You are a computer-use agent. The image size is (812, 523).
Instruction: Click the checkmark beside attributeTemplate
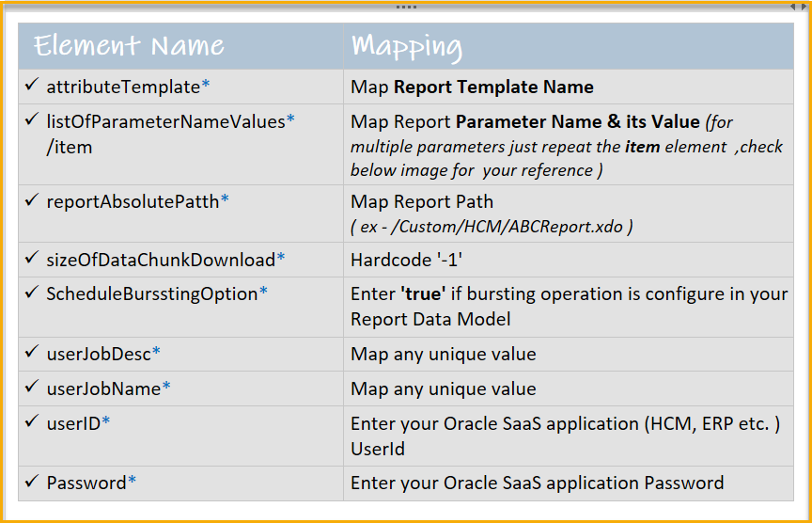click(32, 86)
